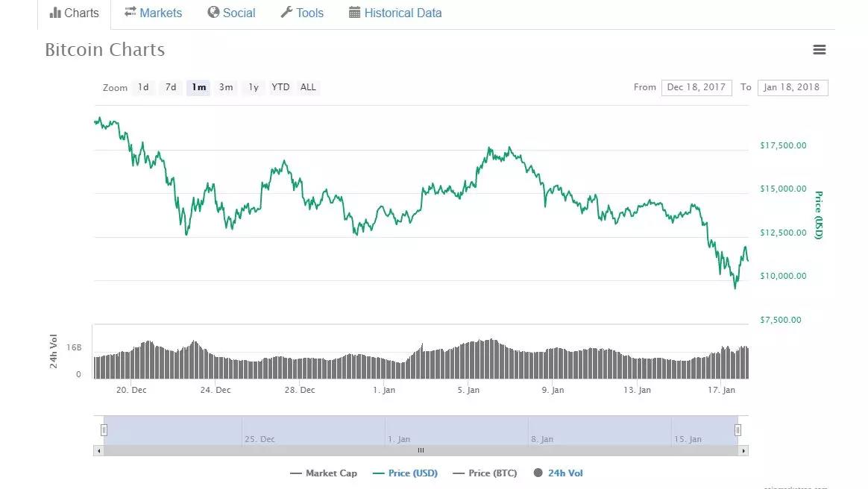Click the From date field
The width and height of the screenshot is (868, 489).
click(696, 87)
